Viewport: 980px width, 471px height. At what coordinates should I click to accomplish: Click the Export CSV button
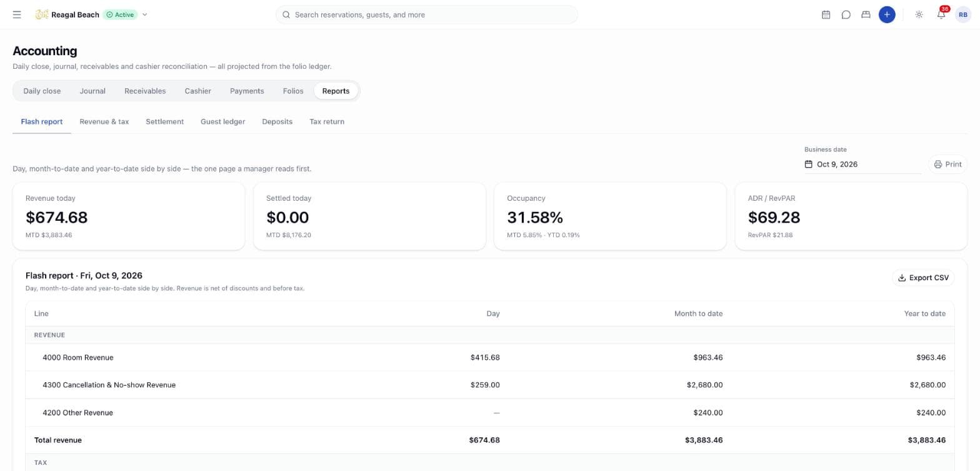coord(923,278)
